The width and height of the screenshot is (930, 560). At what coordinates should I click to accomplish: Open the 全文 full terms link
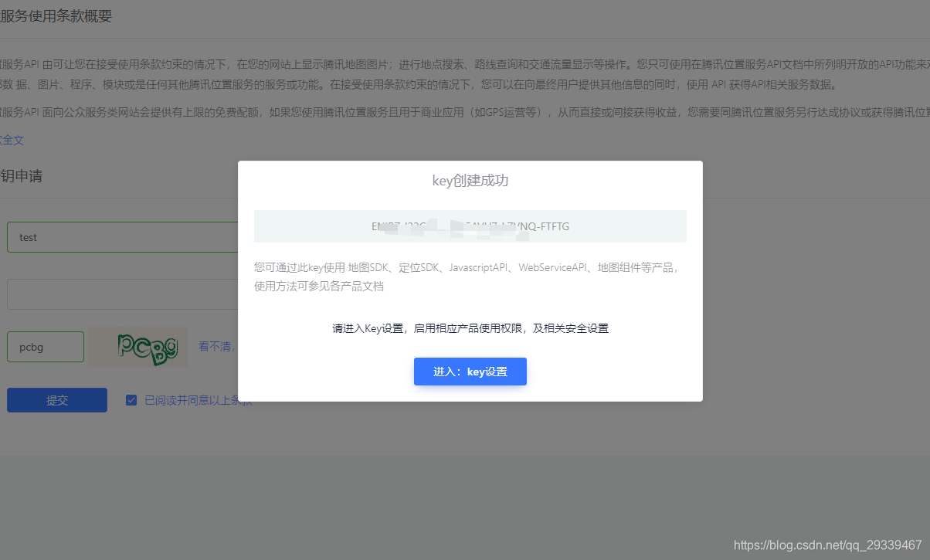point(13,140)
